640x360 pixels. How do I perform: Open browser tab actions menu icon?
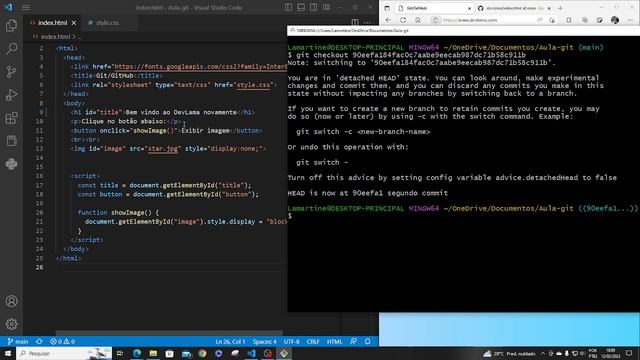(387, 8)
